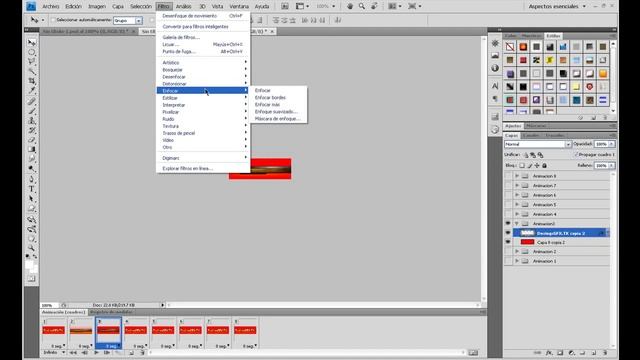Select animation frame 2 thumbnail
Screen dimensions: 640x360
tap(81, 331)
